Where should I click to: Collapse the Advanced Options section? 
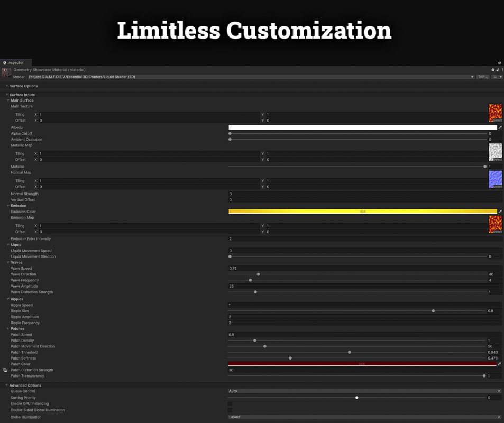[6, 385]
